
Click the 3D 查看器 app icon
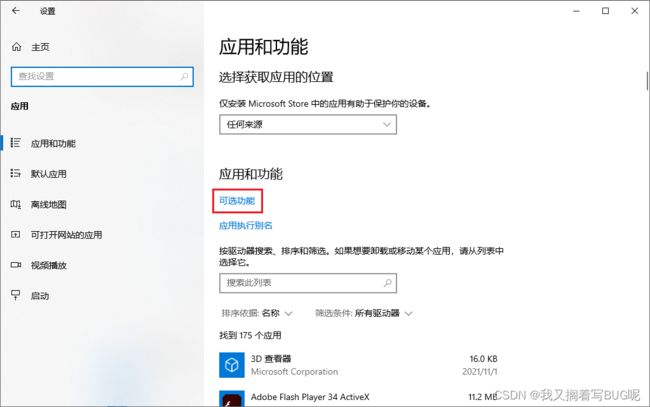pos(232,365)
